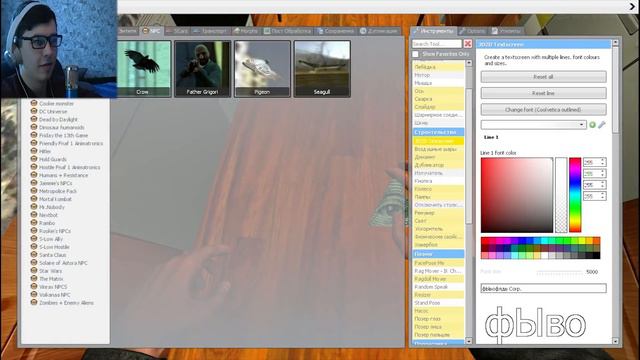Viewport: 640px width, 360px height.
Task: Click the wrench icon beside the dropdown
Action: coord(602,125)
